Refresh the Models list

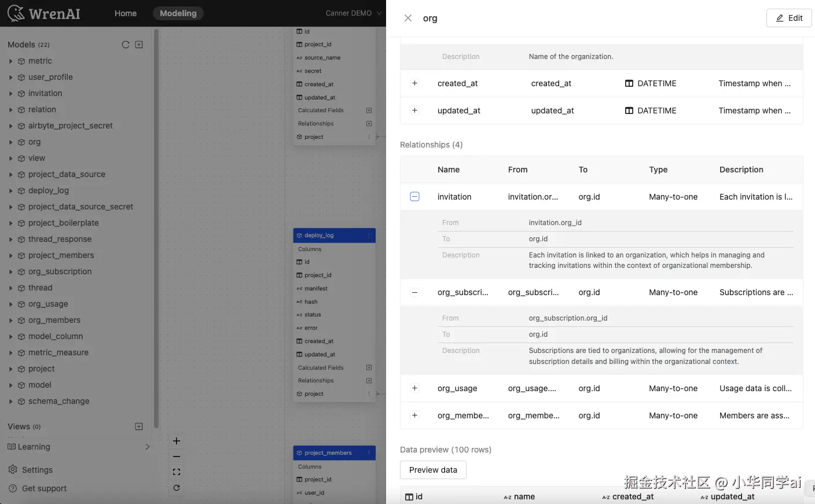pos(126,45)
